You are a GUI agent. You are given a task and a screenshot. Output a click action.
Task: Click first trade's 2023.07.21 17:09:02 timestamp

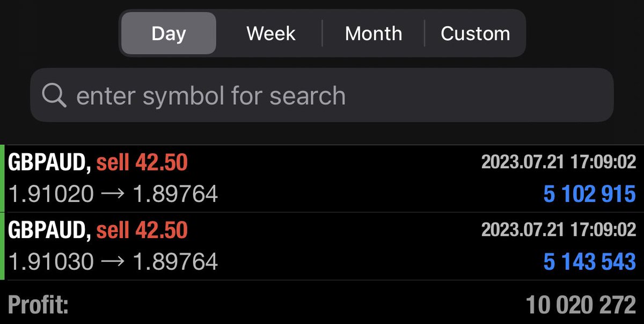pyautogui.click(x=558, y=162)
